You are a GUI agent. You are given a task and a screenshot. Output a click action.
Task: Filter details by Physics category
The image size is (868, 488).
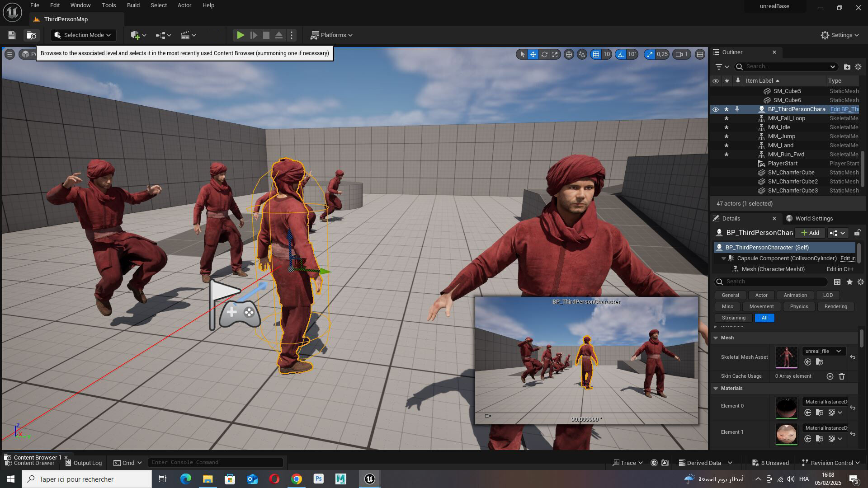(x=799, y=307)
